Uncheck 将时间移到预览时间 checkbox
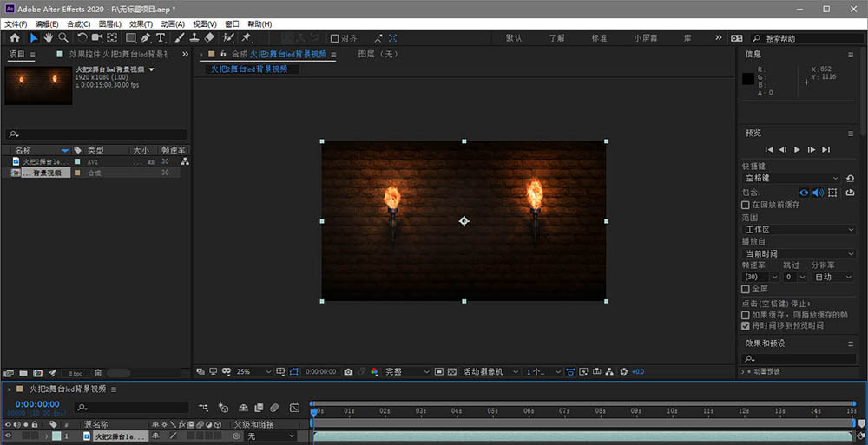The width and height of the screenshot is (868, 445). coord(746,326)
